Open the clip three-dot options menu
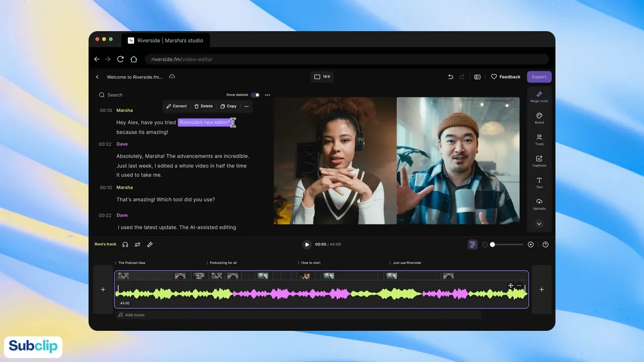Screen dimensions: 644x362 coord(519,286)
